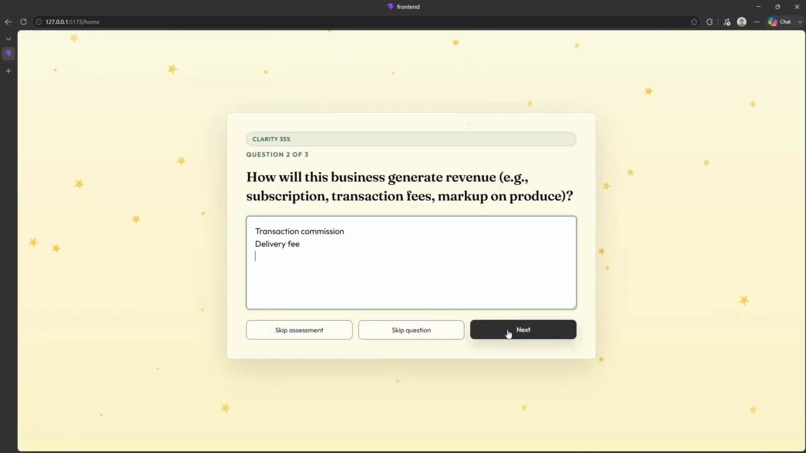This screenshot has height=453, width=806.
Task: Focus the revenue answer text area
Action: click(411, 263)
